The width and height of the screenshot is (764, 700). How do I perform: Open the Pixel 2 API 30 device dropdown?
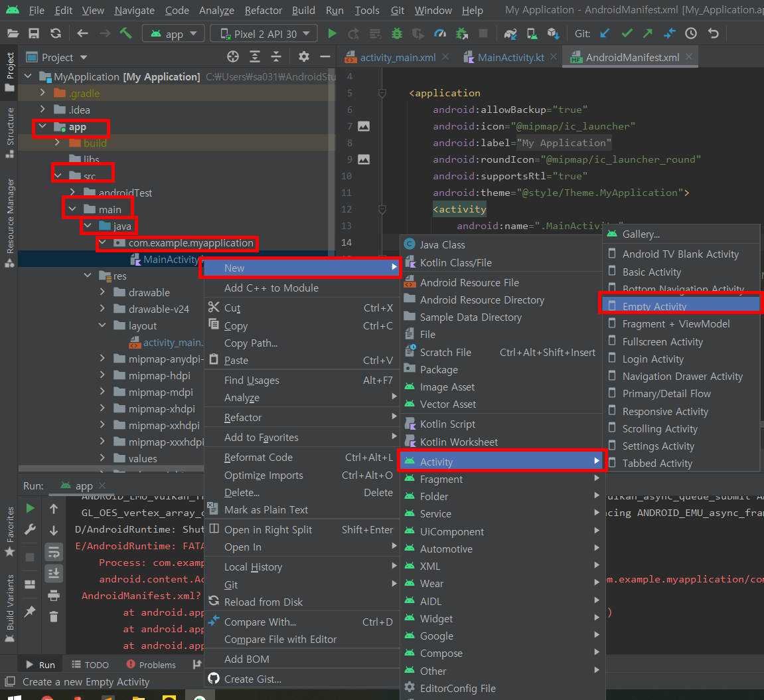tap(264, 34)
